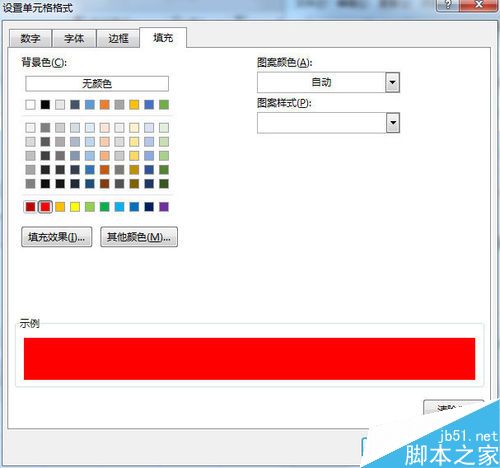Viewport: 500px width, 468px height.
Task: Choose the theme orange swatch in top row
Action: pos(105,105)
